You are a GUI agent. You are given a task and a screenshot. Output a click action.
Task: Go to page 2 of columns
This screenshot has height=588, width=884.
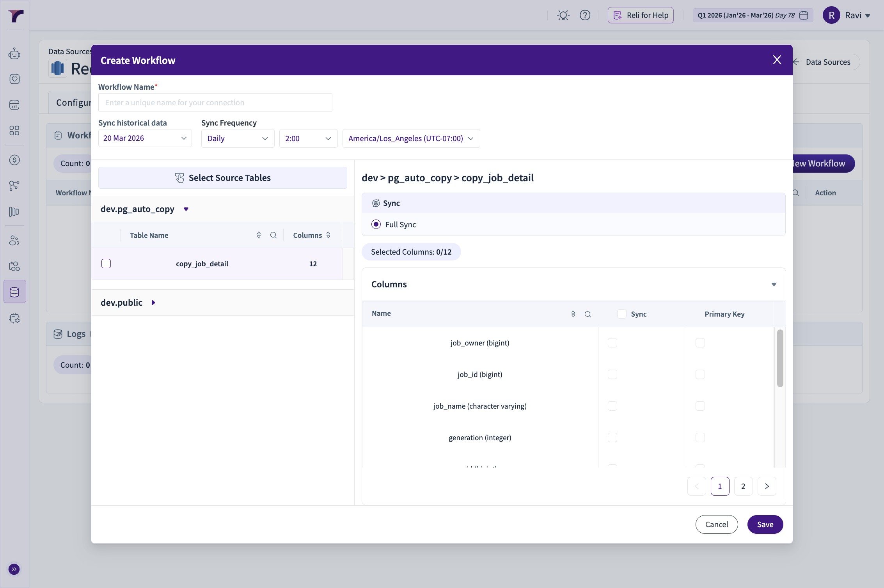(x=743, y=486)
